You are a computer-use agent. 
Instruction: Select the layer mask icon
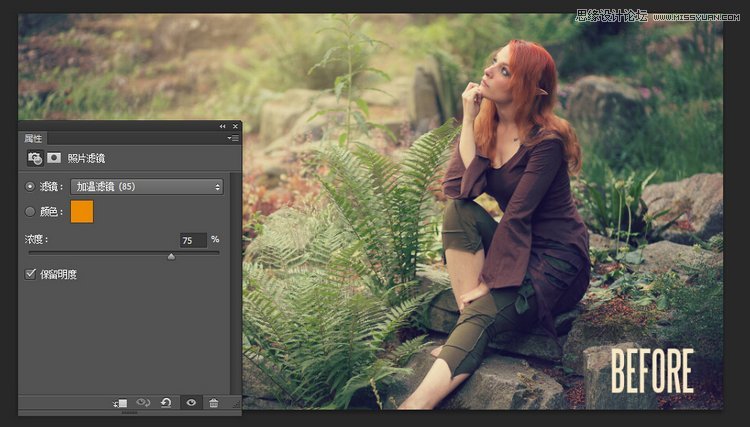coord(54,158)
